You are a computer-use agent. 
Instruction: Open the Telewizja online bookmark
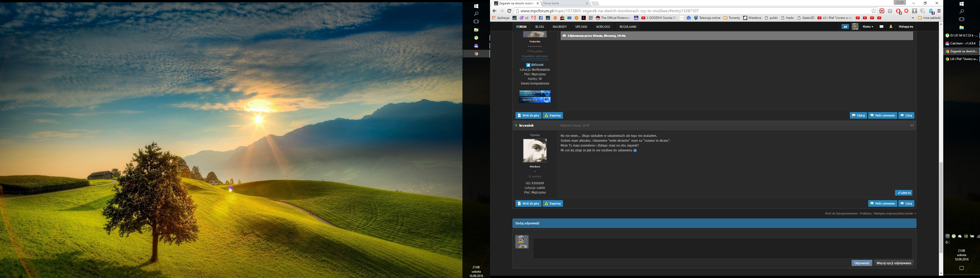coord(707,18)
